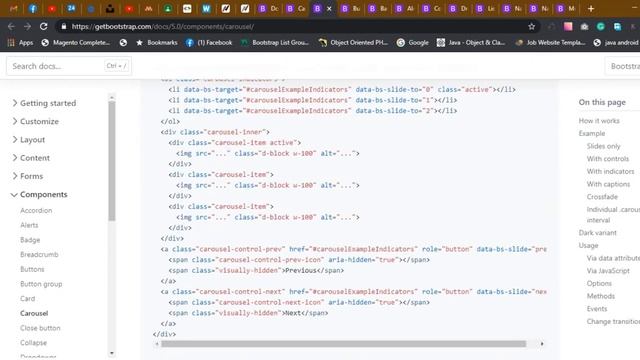The width and height of the screenshot is (640, 360).
Task: Open the Accordion docs page
Action: [x=36, y=211]
